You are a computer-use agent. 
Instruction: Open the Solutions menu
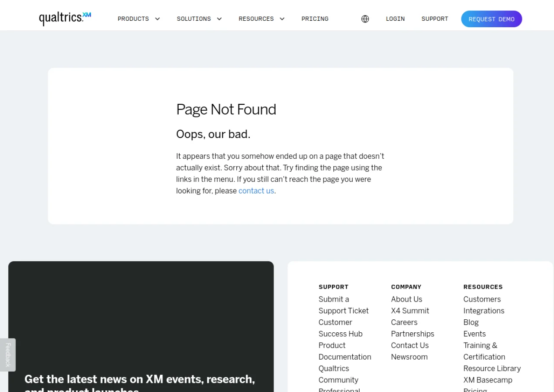tap(194, 19)
